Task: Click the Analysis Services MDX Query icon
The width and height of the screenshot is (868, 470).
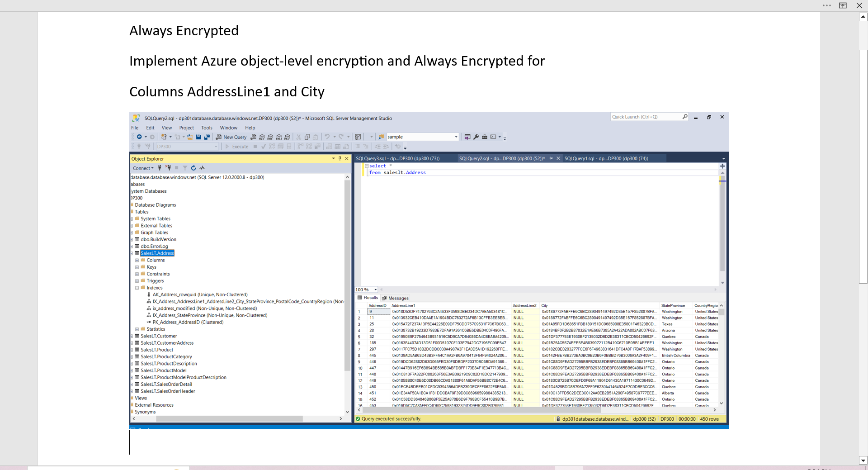Action: pos(262,137)
